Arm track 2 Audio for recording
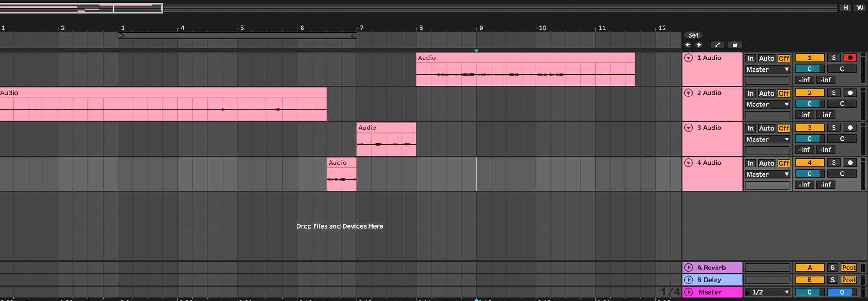 [x=850, y=93]
